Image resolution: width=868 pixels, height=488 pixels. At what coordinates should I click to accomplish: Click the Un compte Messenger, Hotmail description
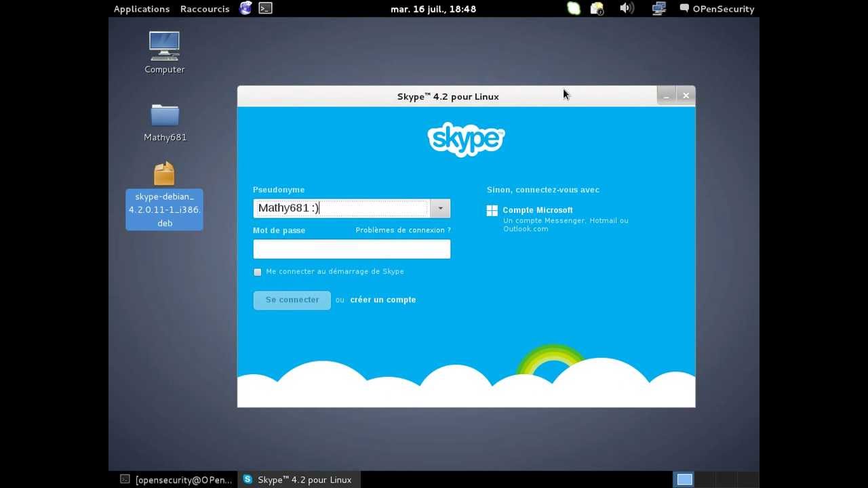coord(566,224)
